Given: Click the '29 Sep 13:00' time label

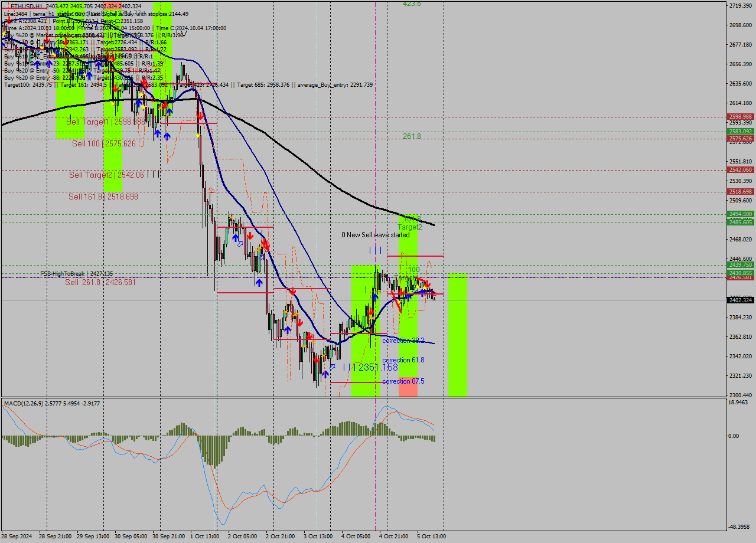Looking at the screenshot, I should click(x=93, y=537).
